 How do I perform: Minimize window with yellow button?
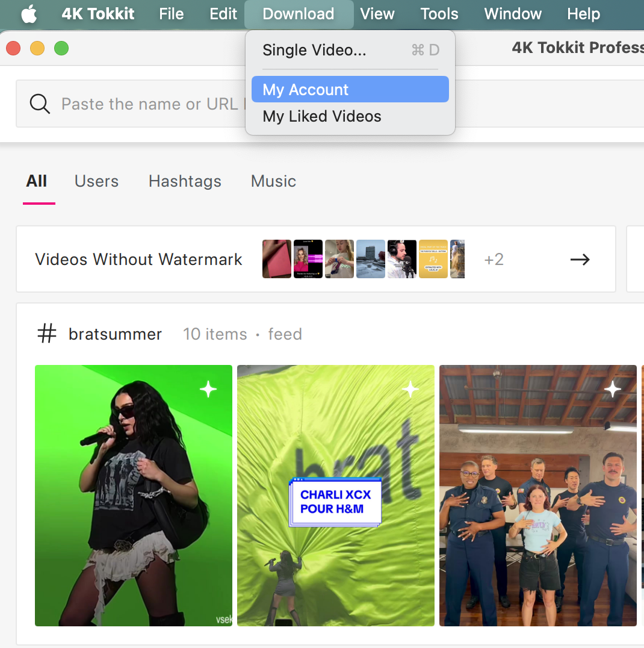click(37, 48)
